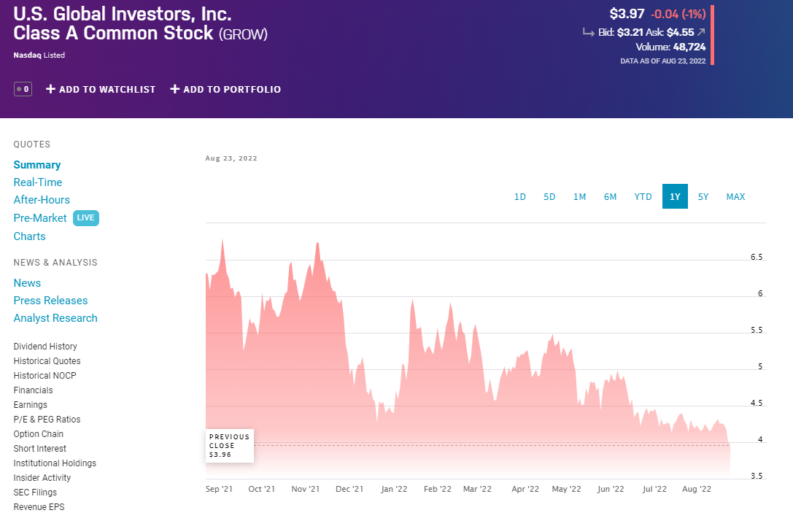Open P/E & PEG Ratios
793x521 pixels.
click(x=47, y=419)
